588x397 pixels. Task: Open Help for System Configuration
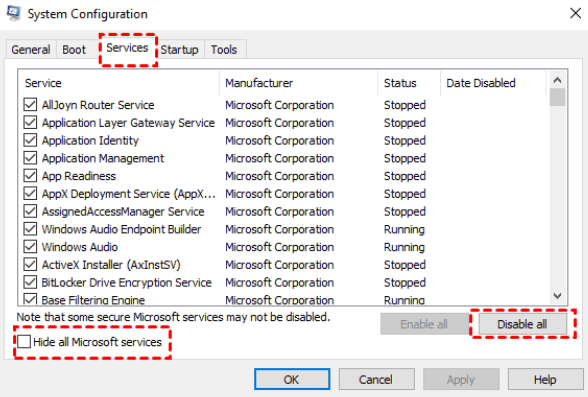[545, 379]
